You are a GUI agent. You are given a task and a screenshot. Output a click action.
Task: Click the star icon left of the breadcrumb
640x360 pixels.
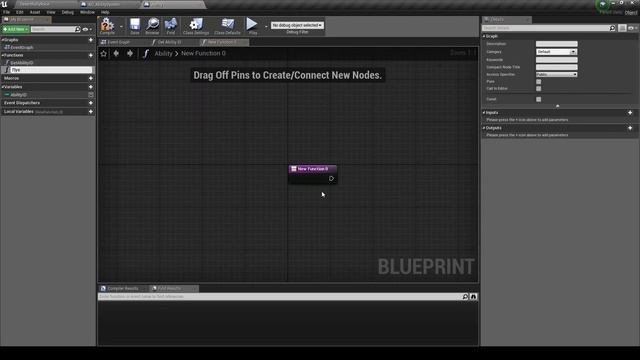click(x=104, y=53)
